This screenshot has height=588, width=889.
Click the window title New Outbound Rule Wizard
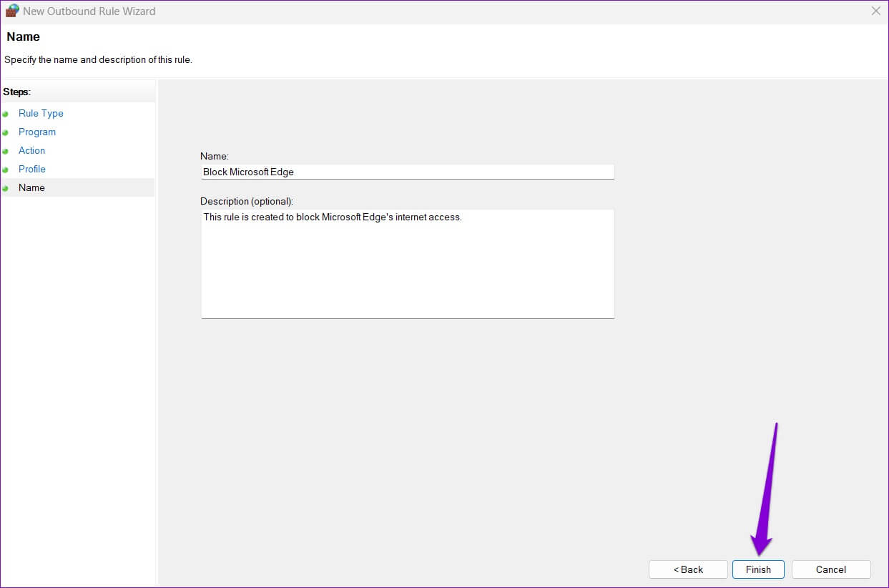(89, 11)
